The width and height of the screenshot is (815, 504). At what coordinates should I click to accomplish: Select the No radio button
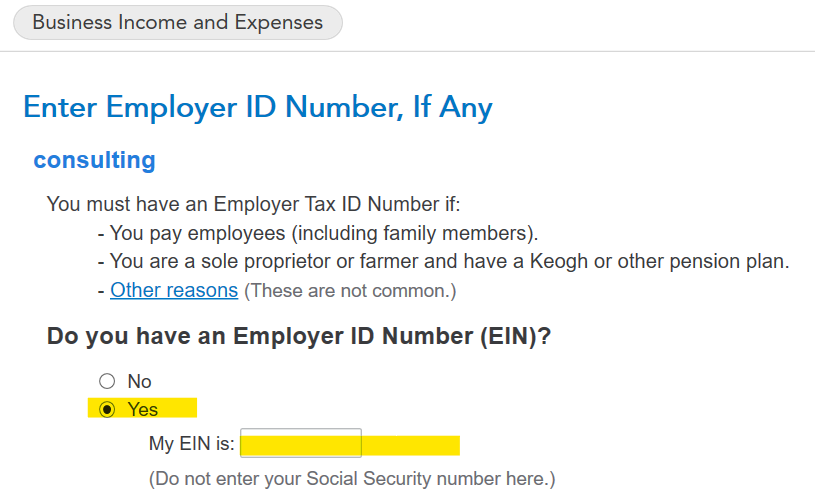[x=107, y=381]
